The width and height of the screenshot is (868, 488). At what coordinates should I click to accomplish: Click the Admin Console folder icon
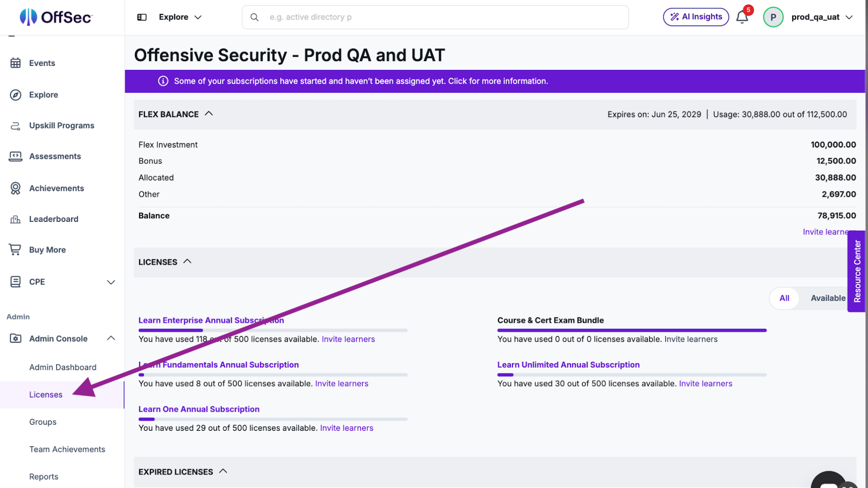coord(15,338)
